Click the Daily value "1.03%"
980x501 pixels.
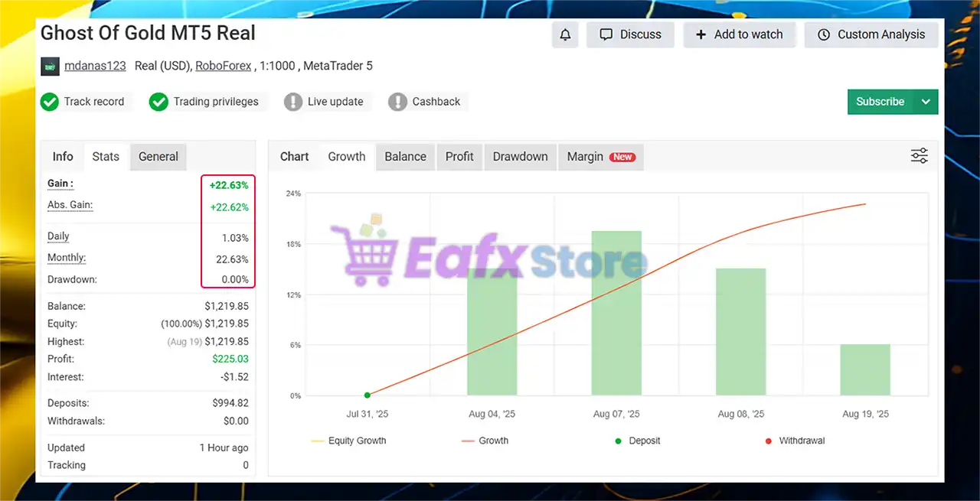[234, 238]
